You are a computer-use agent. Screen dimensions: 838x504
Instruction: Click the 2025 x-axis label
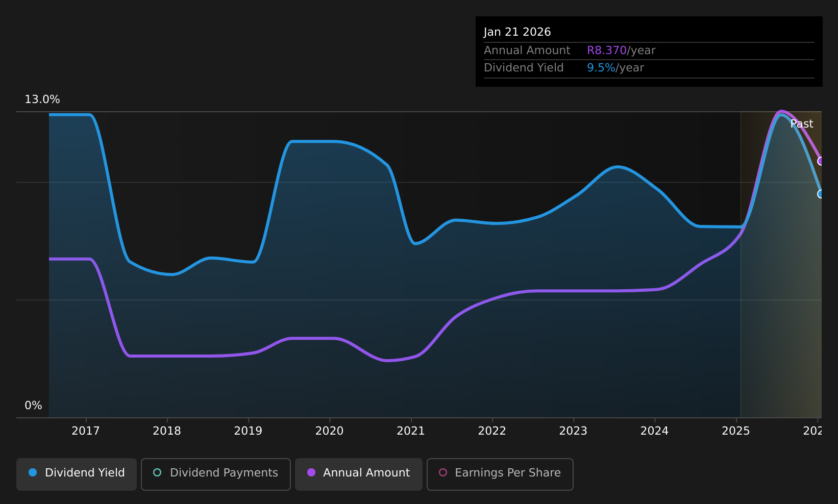[736, 431]
